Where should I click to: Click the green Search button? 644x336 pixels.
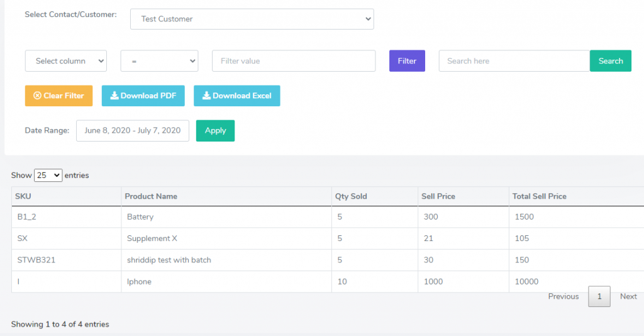click(610, 61)
